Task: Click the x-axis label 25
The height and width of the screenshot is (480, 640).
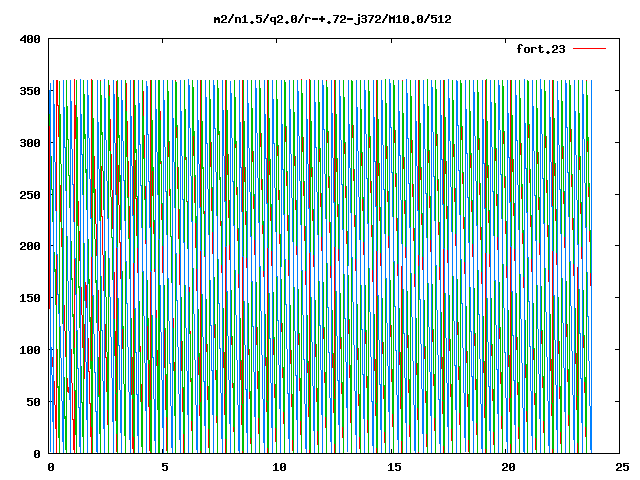Action: [622, 467]
